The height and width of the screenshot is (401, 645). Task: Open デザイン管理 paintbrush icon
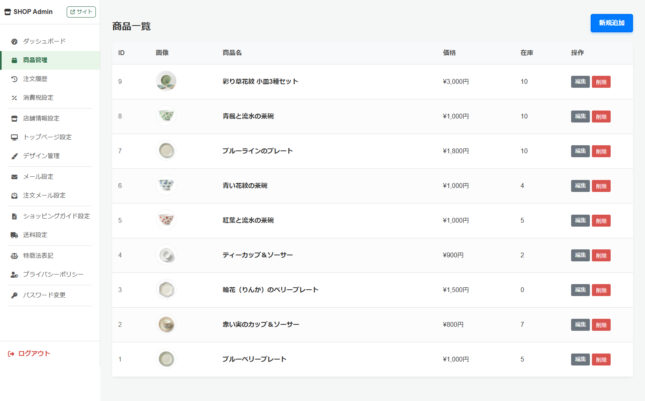pos(14,156)
